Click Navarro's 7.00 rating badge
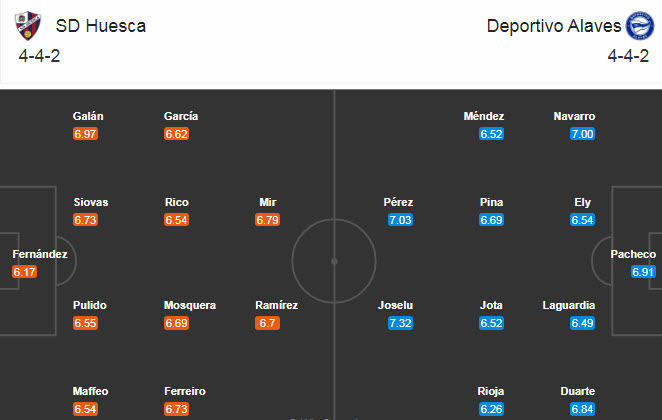Screen dimensions: 662x420 click(x=582, y=133)
